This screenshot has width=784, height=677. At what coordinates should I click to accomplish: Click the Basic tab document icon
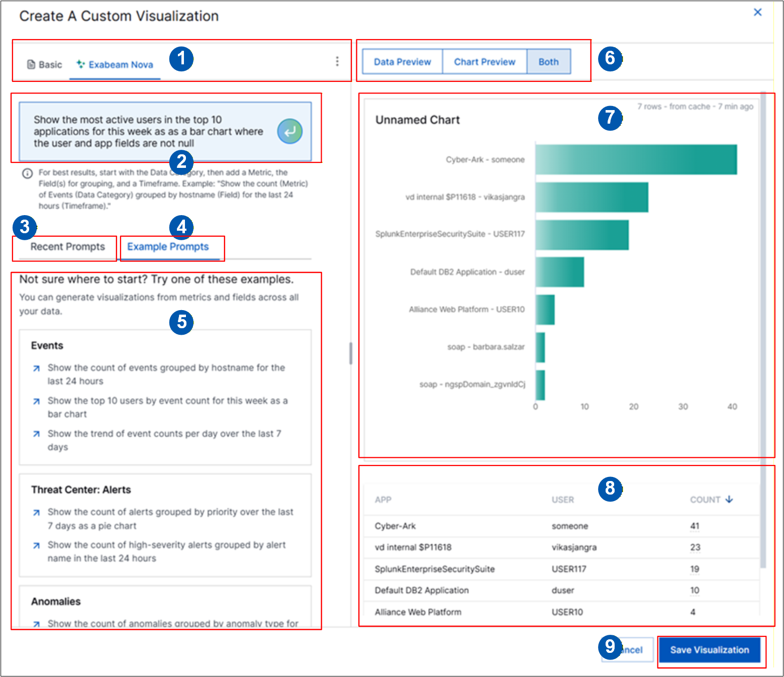coord(31,64)
